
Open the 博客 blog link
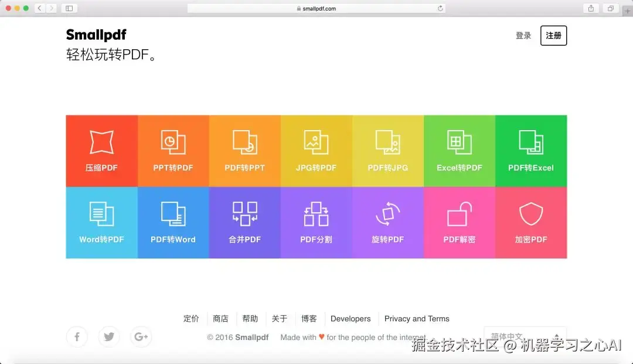[309, 319]
